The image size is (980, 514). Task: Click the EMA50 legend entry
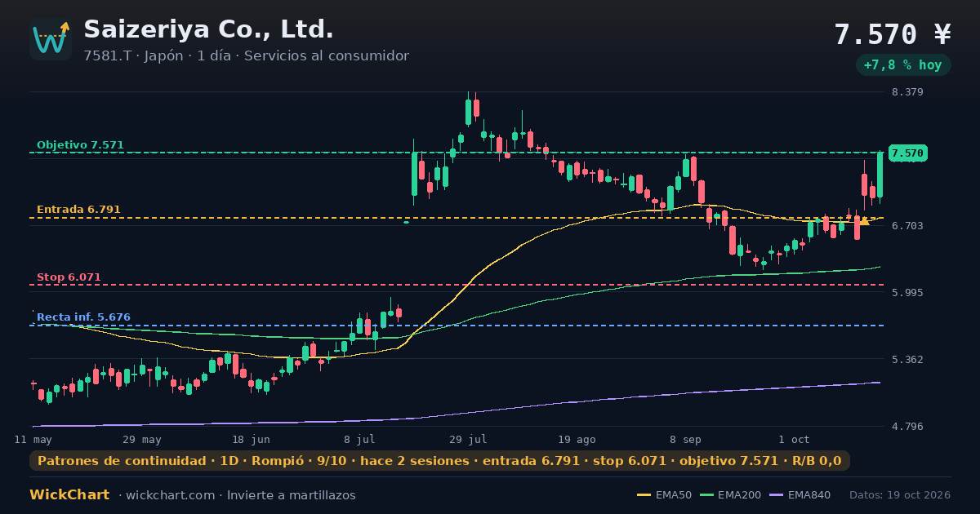[663, 495]
